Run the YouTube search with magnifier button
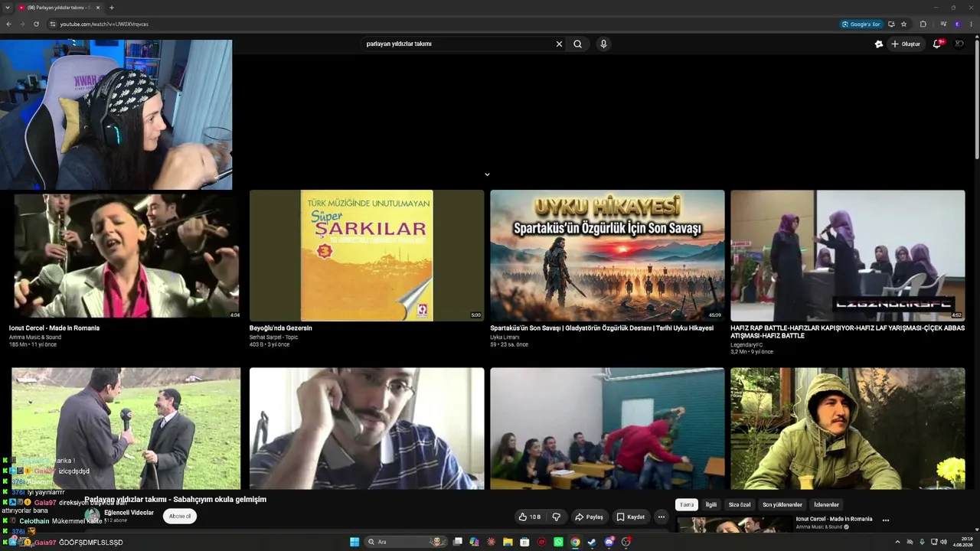 point(577,44)
